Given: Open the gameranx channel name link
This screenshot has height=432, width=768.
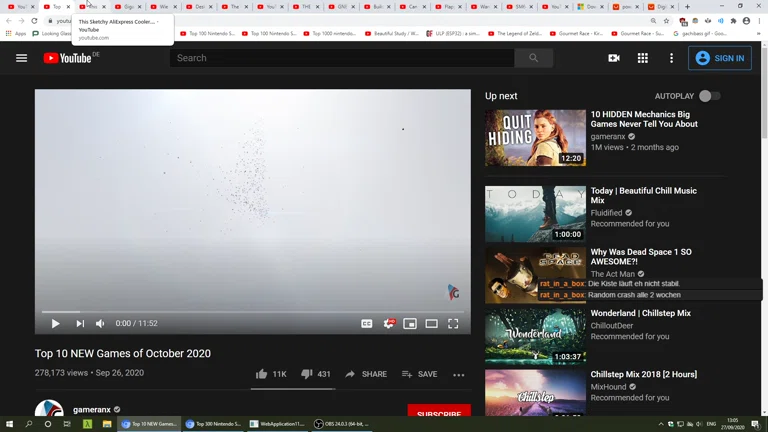Looking at the screenshot, I should pos(92,409).
